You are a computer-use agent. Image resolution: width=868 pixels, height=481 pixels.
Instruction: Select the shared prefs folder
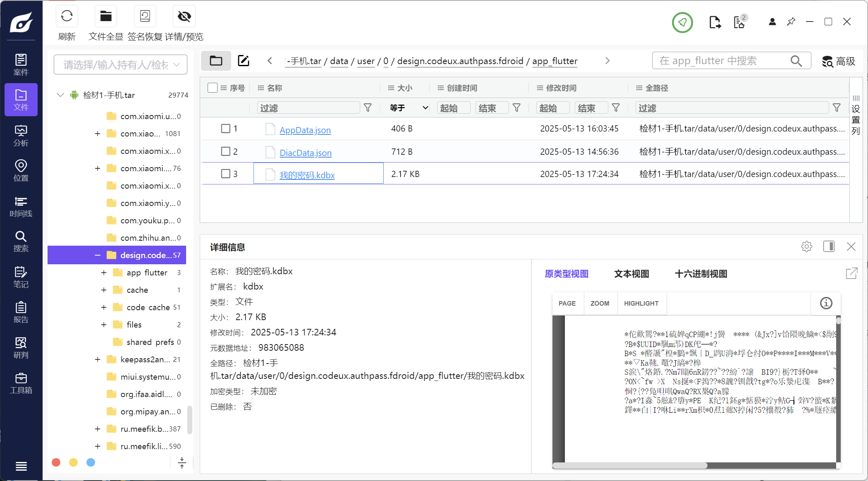pyautogui.click(x=150, y=342)
